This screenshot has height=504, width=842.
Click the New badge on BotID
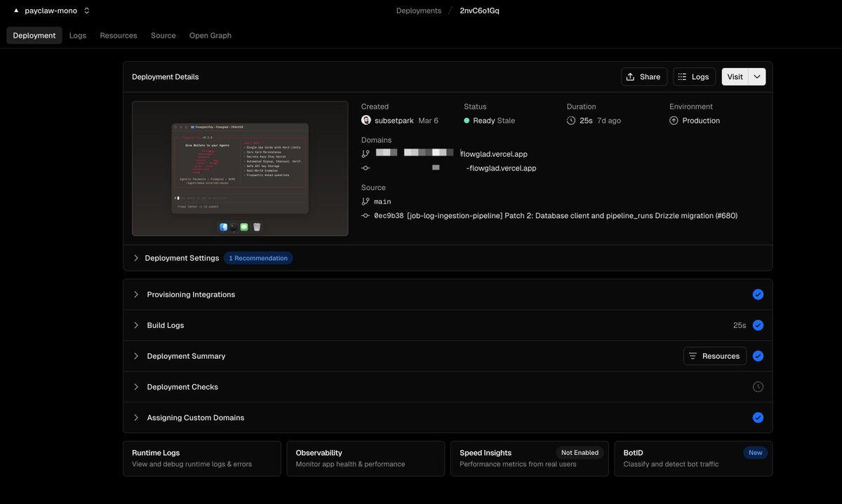755,453
